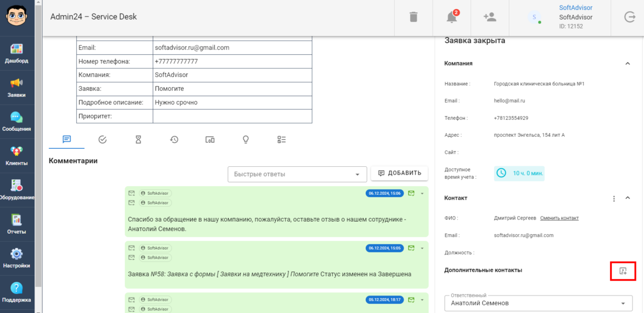644x313 pixels.
Task: Click the trash delete icon in header
Action: (x=413, y=17)
